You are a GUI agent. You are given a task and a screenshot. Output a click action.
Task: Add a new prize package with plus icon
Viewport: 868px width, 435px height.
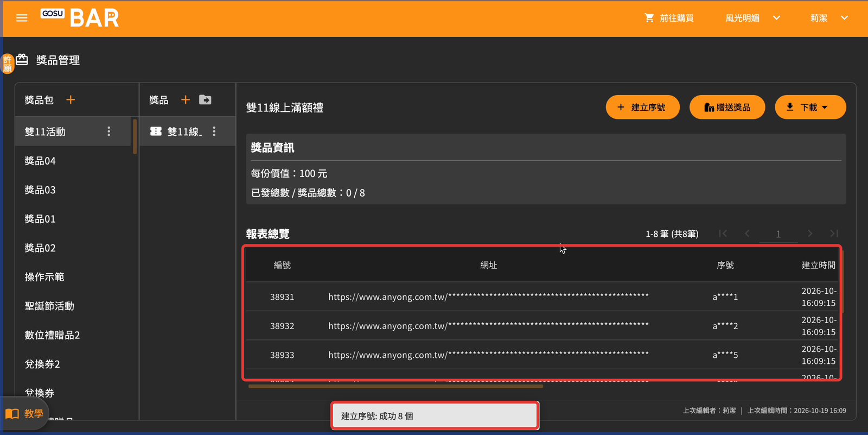click(x=71, y=100)
